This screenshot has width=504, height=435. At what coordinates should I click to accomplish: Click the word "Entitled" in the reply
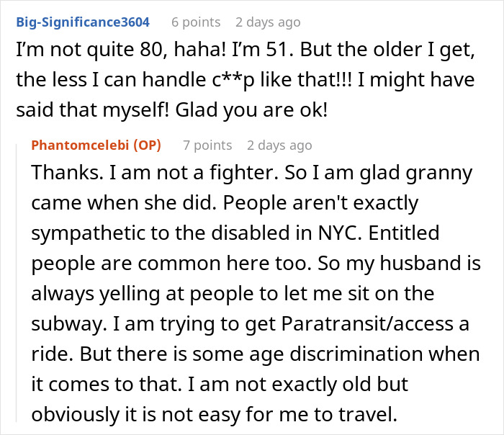click(x=404, y=233)
